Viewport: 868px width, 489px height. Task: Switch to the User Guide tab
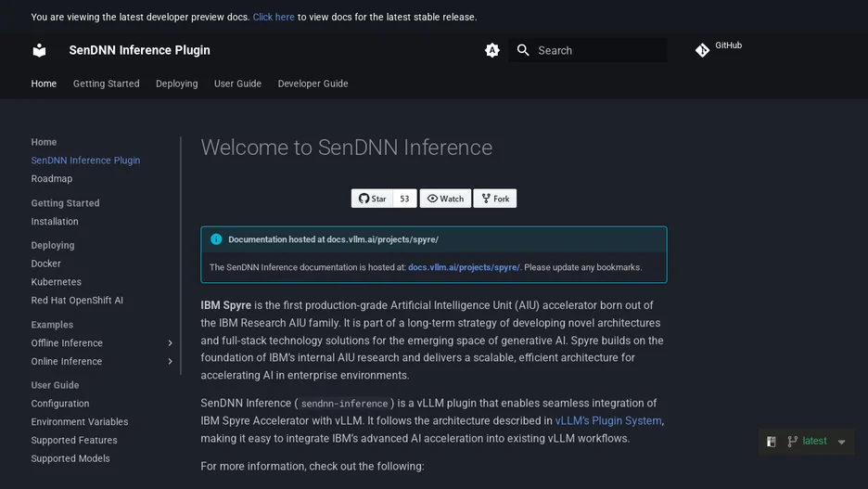(x=237, y=84)
